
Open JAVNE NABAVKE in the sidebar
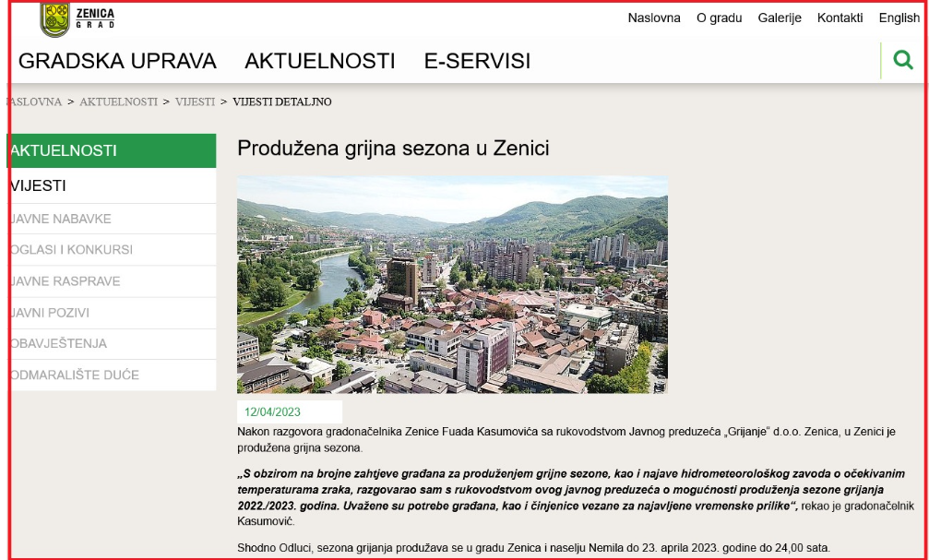coord(111,219)
